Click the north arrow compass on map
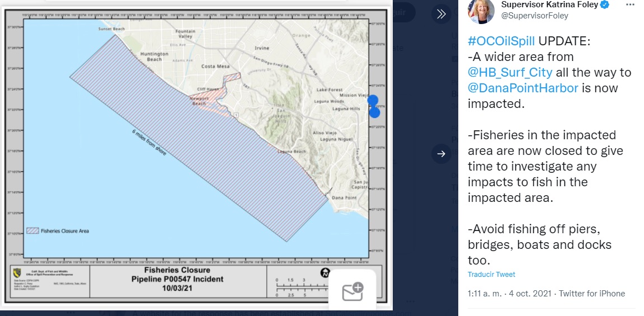This screenshot has height=316, width=644. coord(325,273)
